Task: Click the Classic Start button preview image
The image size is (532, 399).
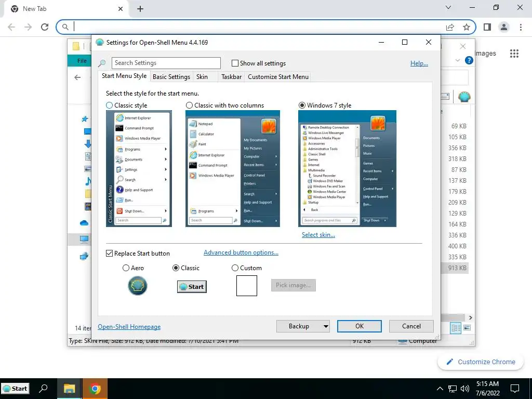Action: click(192, 287)
